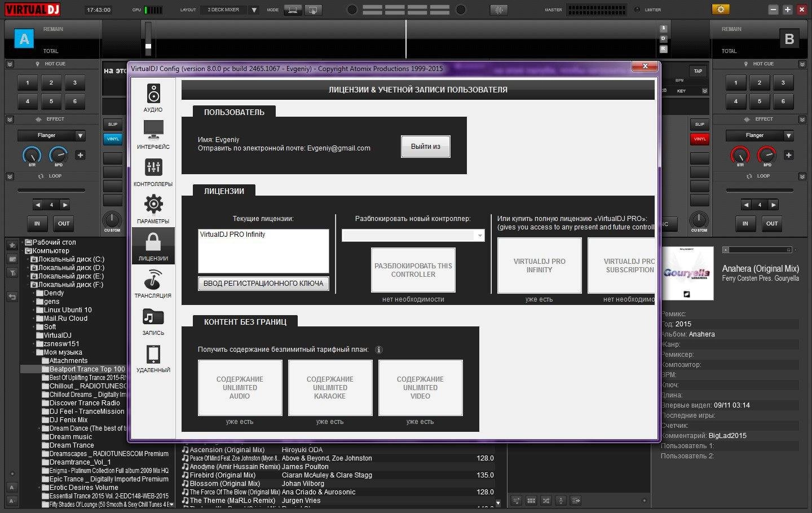Open the Flanger effect dropdown on deck B
Screen dimensions: 812x513
(788, 135)
